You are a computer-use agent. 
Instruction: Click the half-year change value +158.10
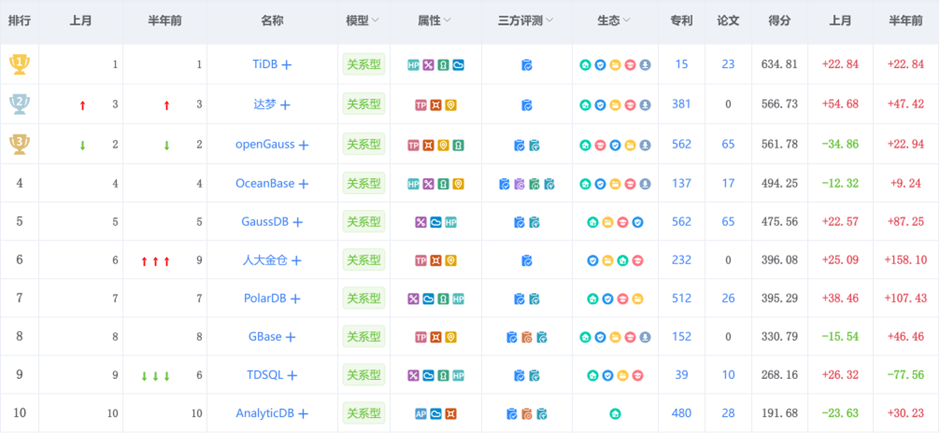(905, 260)
